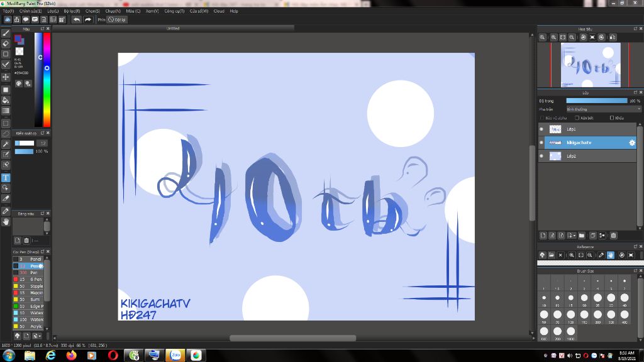Image resolution: width=644 pixels, height=362 pixels.
Task: Open the Tệp (F) menu
Action: point(8,11)
